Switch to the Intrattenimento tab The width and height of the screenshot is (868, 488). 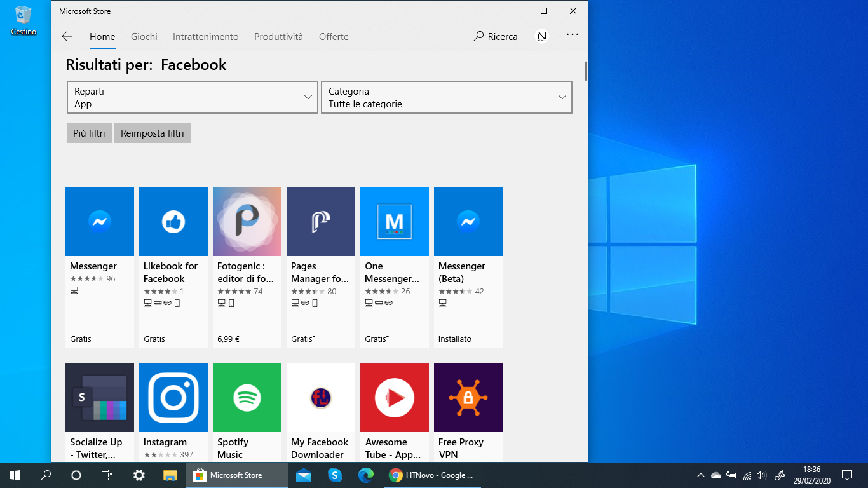(206, 37)
